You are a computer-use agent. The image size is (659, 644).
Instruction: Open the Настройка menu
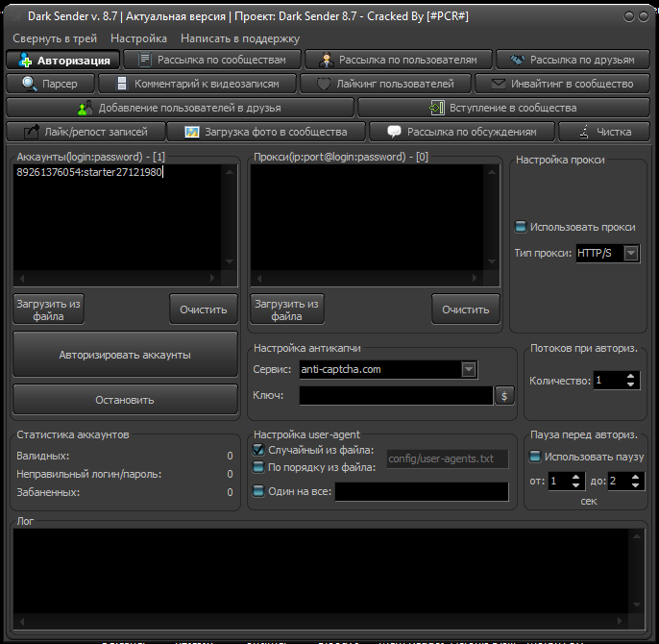pyautogui.click(x=138, y=38)
